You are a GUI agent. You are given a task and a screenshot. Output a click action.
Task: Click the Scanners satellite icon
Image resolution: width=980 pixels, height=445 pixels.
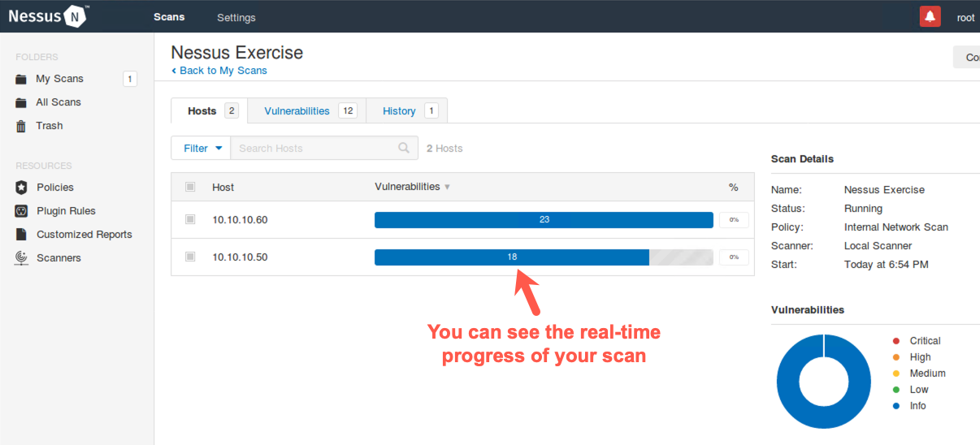[21, 258]
